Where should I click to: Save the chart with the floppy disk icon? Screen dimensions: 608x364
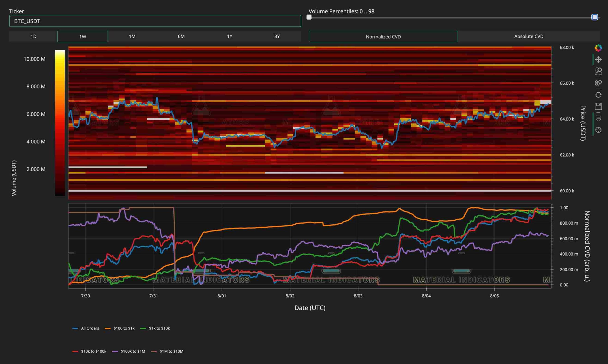tap(598, 106)
